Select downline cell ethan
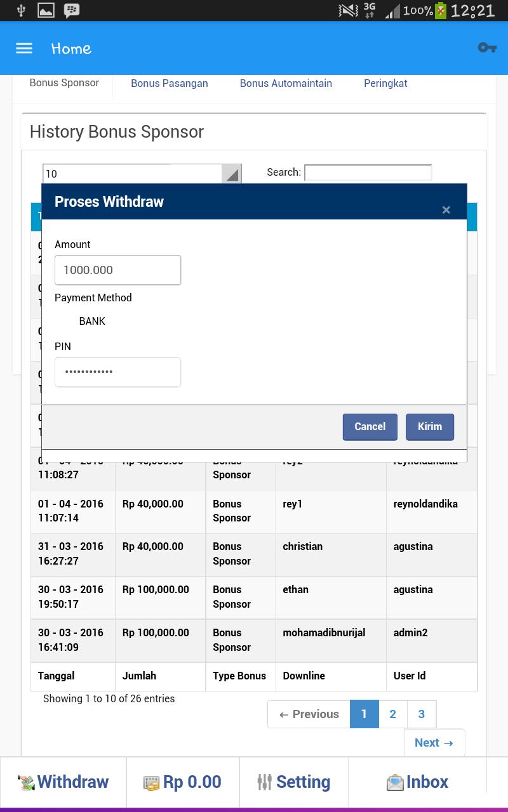The height and width of the screenshot is (812, 508). (x=331, y=598)
